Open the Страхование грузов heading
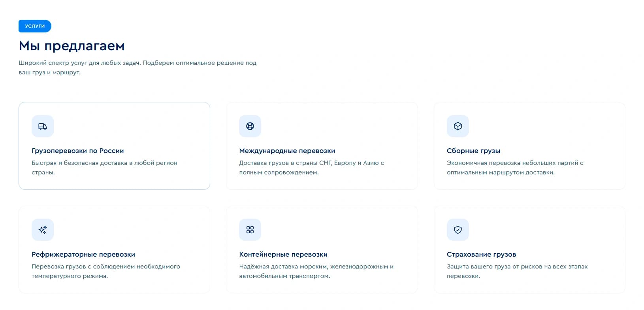 pos(482,254)
